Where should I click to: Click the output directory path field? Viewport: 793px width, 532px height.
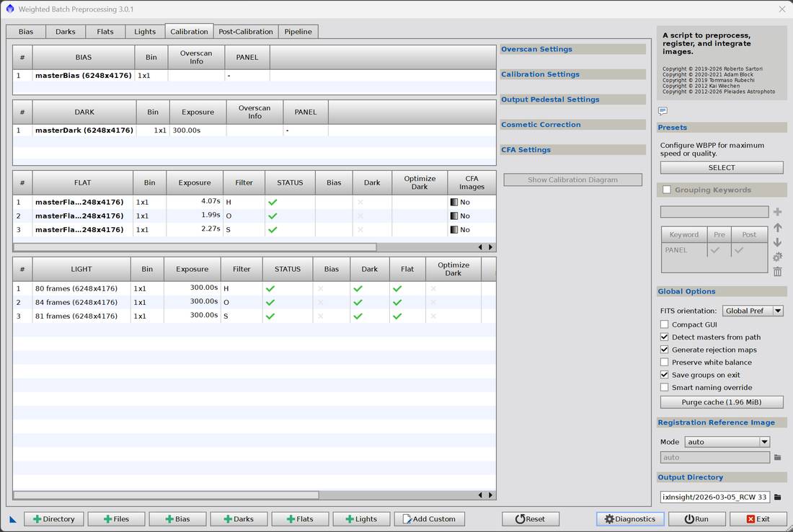click(714, 497)
